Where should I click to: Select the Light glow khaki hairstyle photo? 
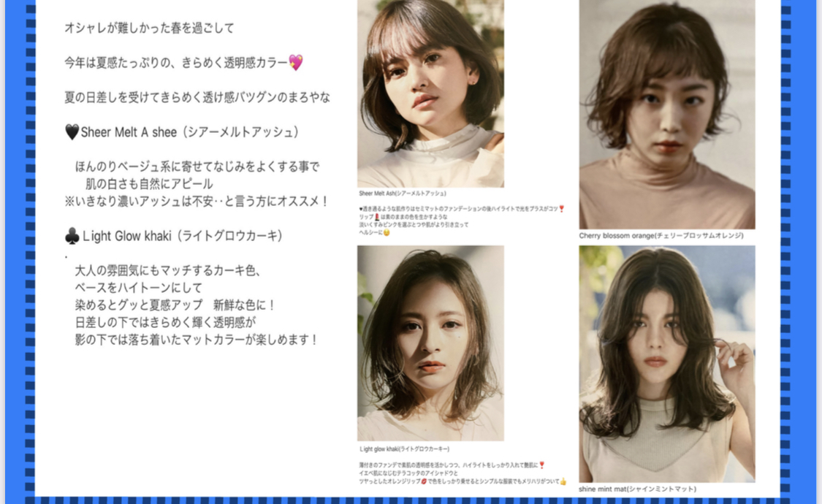click(430, 343)
